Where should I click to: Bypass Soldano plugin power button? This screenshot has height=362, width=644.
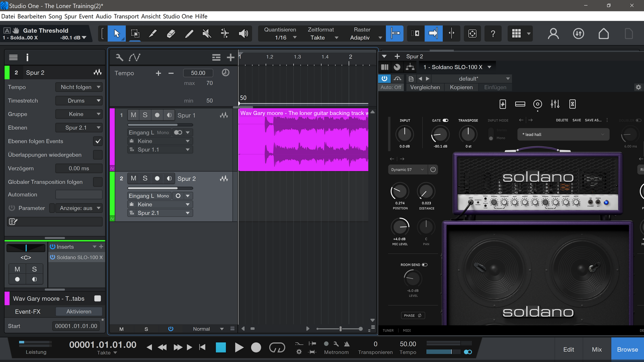pyautogui.click(x=384, y=78)
